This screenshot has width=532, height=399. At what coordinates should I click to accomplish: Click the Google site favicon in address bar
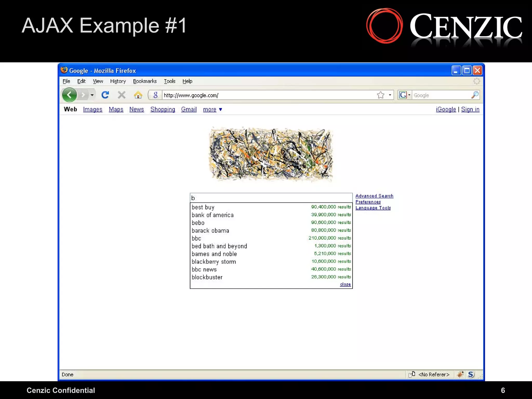coord(155,95)
